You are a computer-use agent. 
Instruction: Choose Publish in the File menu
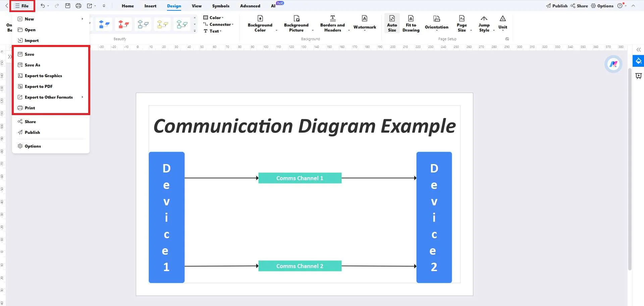coord(51,133)
